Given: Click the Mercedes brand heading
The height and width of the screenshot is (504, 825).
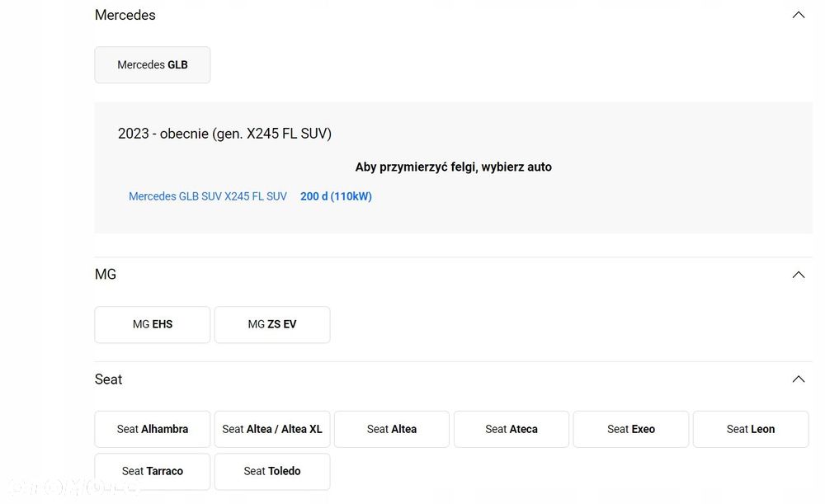Looking at the screenshot, I should 125,15.
